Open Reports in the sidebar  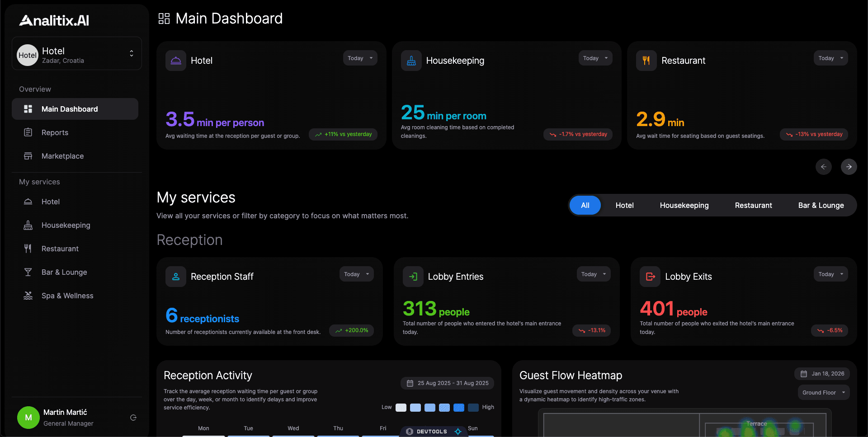[x=55, y=132]
